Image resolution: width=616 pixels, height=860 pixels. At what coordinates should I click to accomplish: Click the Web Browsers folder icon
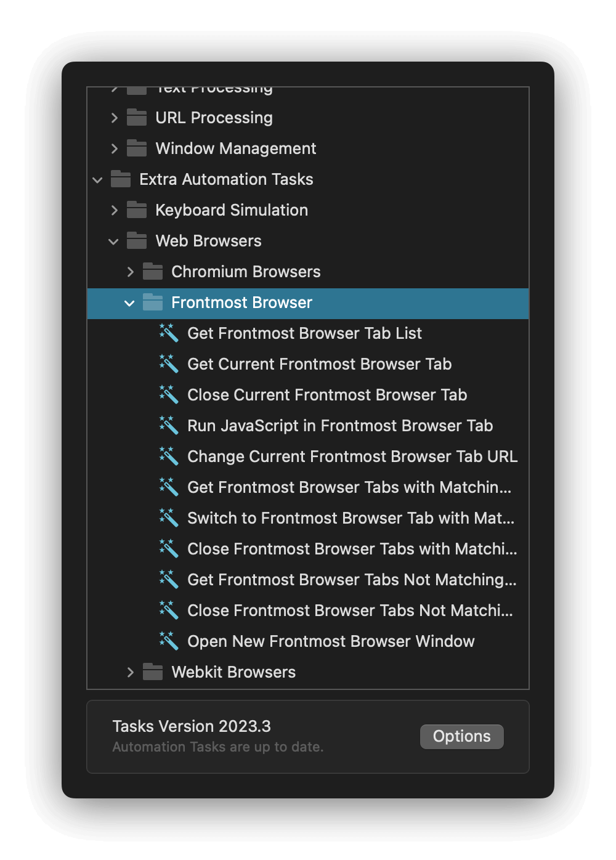(x=136, y=241)
